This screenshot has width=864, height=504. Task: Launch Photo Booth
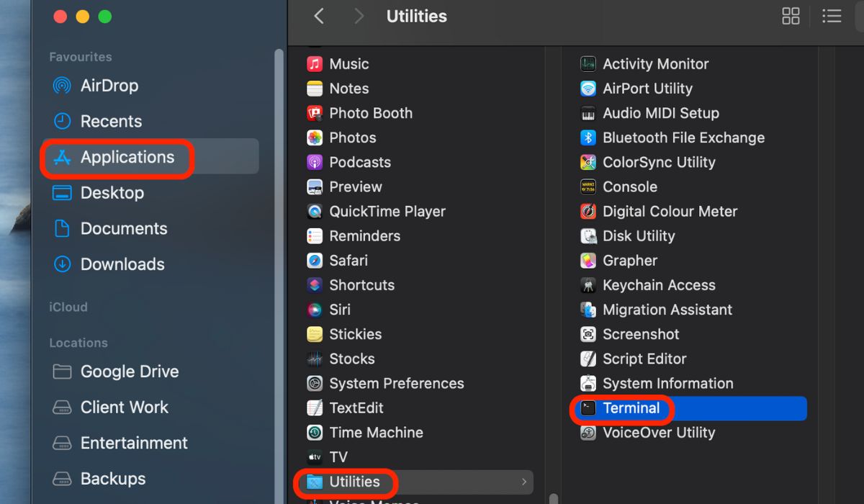371,113
